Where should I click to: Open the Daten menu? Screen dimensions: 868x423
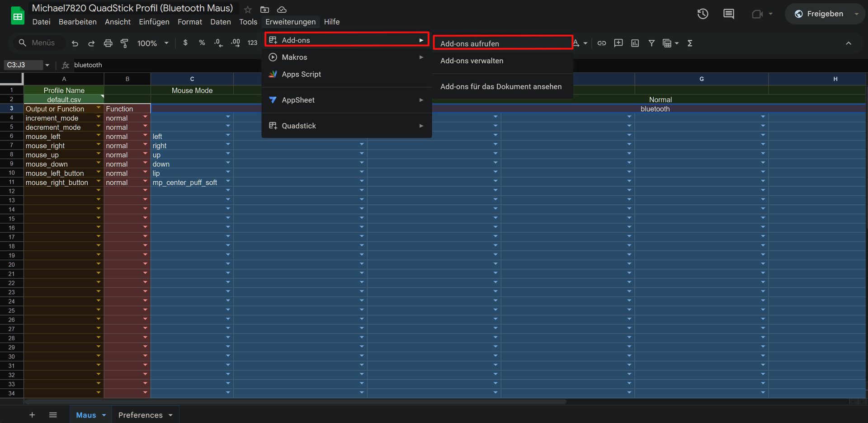[220, 22]
